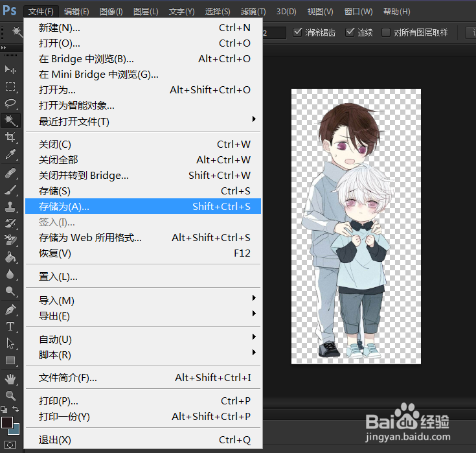Toggle the 消除锯齿 anti-alias checkbox

[x=298, y=32]
